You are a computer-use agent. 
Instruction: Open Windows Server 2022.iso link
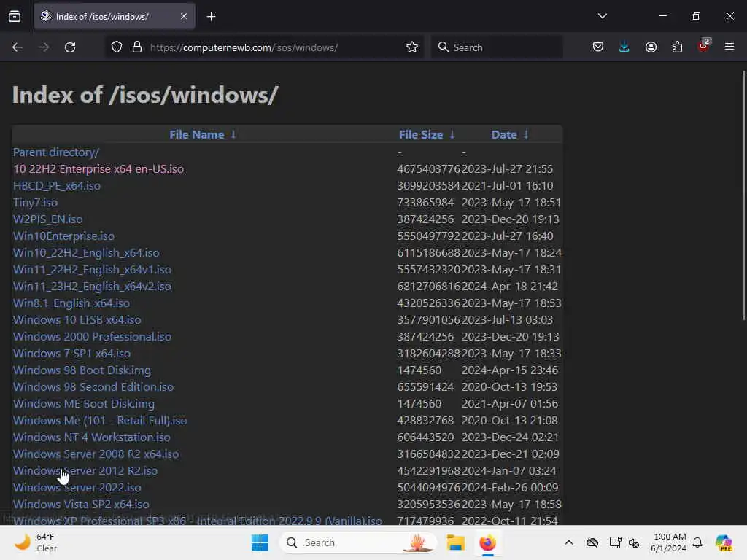[77, 488]
